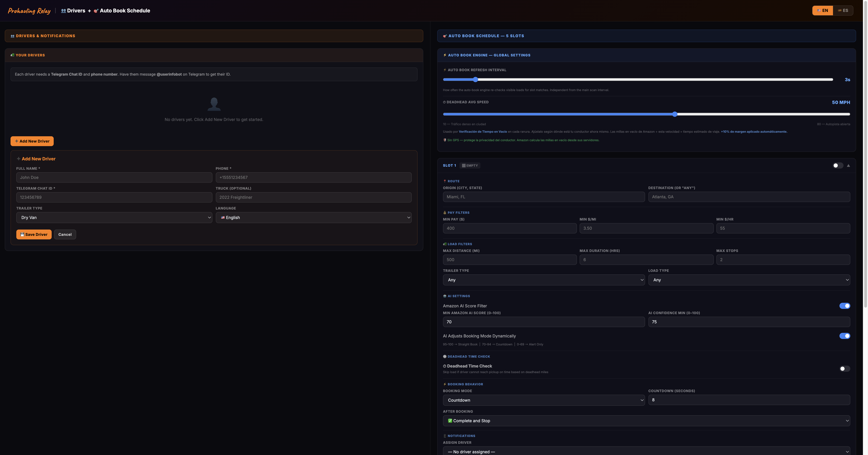This screenshot has width=868, height=455.
Task: Click the Min $/MI field
Action: click(646, 228)
